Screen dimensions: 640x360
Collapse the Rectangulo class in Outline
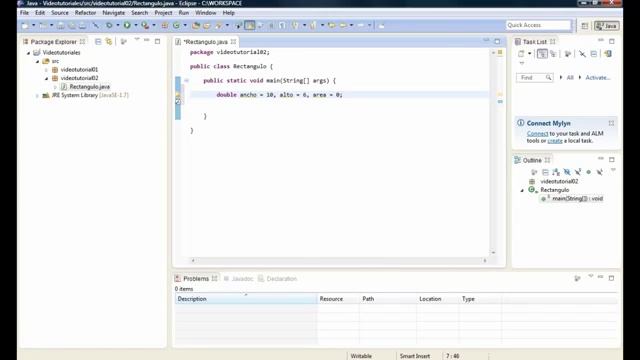point(522,190)
